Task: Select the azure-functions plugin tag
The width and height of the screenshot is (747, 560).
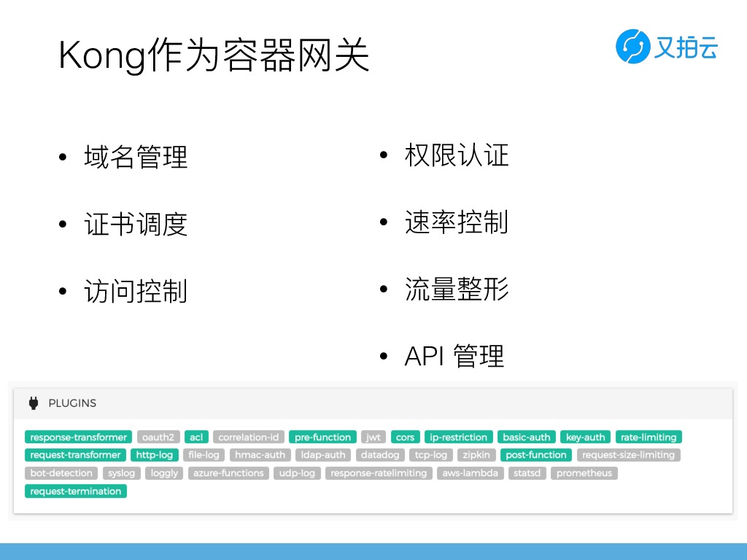Action: [228, 472]
